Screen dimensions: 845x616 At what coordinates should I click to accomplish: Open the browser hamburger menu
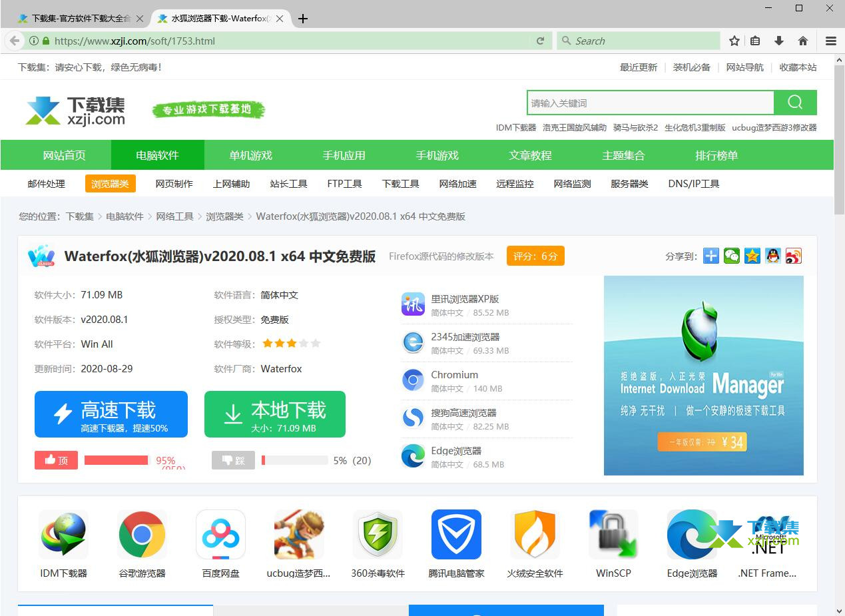pos(831,41)
